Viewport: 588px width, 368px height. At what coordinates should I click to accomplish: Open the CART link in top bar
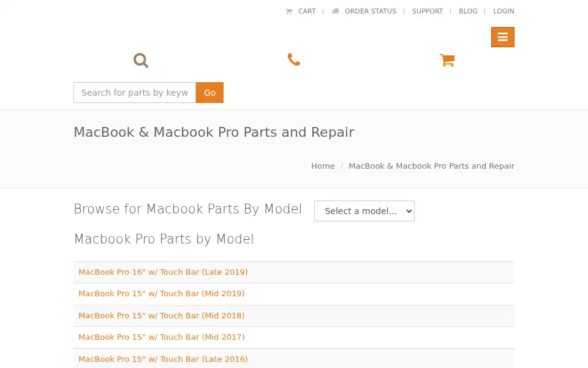point(307,11)
